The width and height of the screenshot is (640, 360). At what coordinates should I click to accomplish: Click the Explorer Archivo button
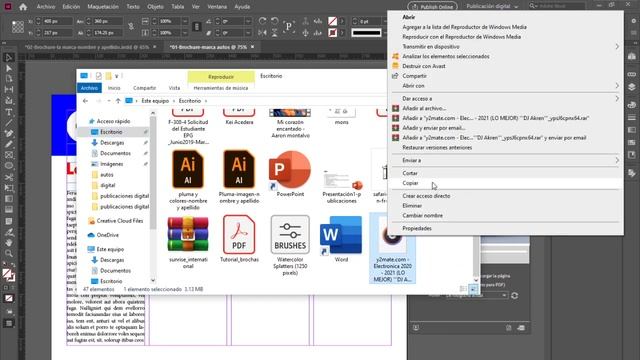pos(89,88)
